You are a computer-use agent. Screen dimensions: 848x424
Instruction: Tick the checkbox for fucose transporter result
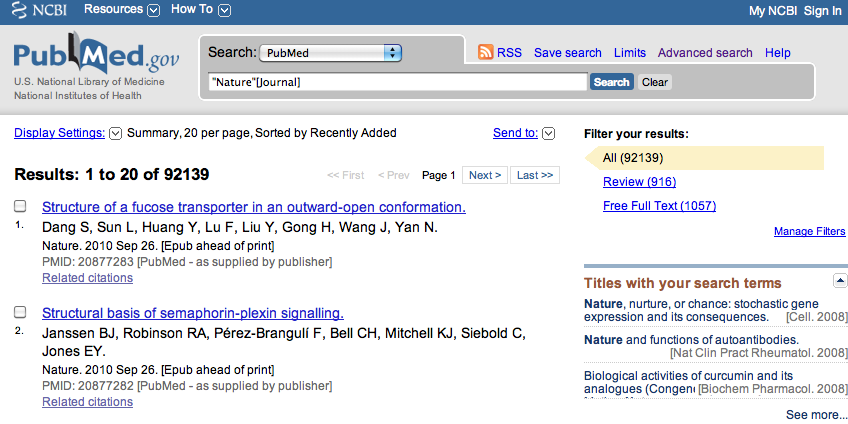(x=20, y=206)
